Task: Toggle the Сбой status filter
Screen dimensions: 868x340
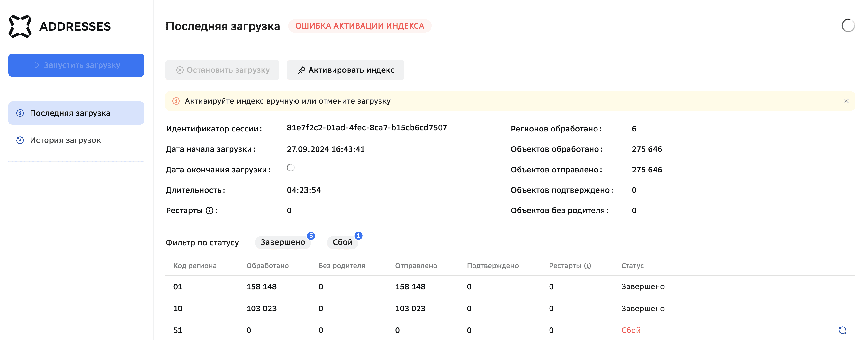Action: point(342,242)
